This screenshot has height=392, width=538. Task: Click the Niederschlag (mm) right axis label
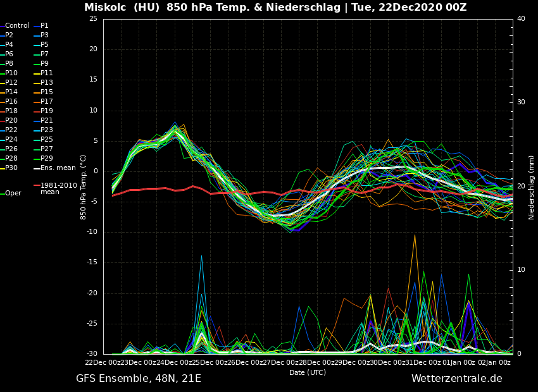click(x=532, y=187)
